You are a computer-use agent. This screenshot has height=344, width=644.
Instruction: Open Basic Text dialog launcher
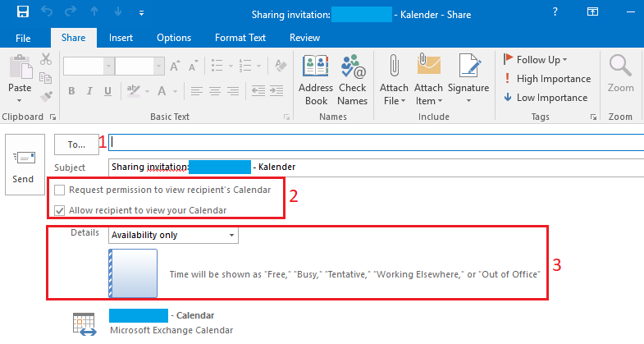pyautogui.click(x=286, y=117)
